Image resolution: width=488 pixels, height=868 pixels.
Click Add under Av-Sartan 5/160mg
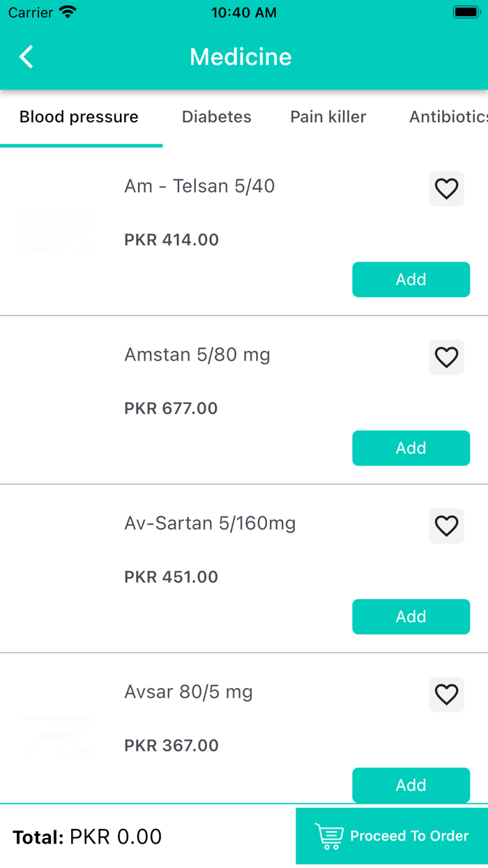(411, 617)
